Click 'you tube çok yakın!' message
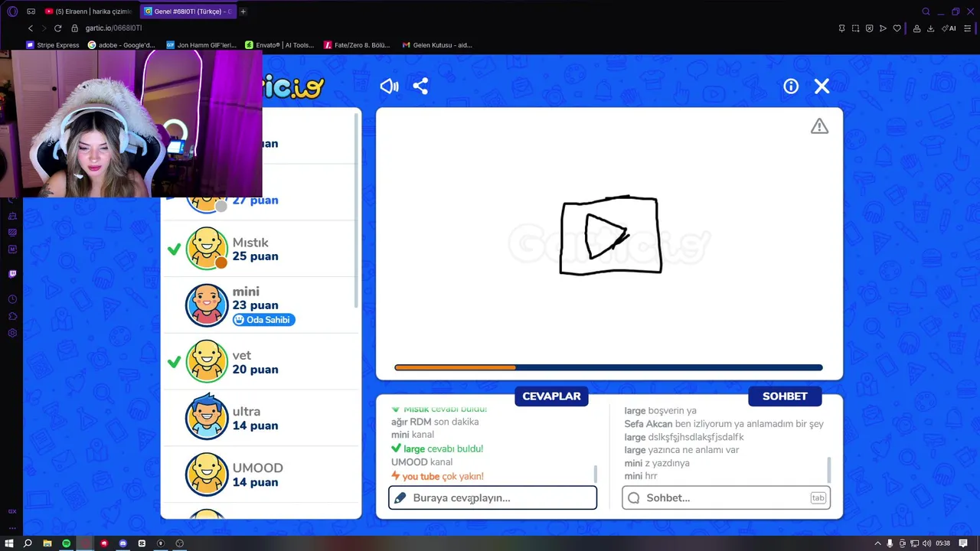The image size is (980, 551). pos(437,476)
